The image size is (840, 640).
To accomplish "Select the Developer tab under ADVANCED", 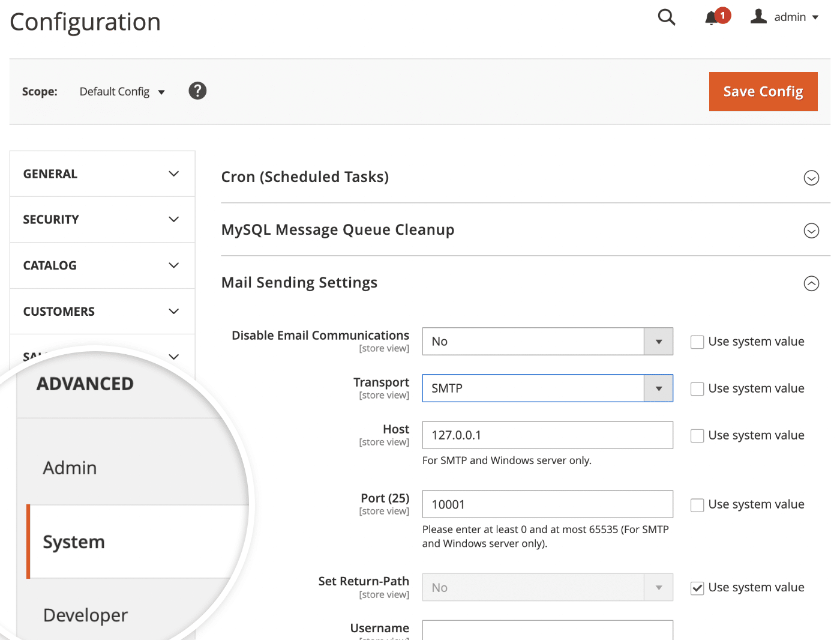I will (x=85, y=615).
